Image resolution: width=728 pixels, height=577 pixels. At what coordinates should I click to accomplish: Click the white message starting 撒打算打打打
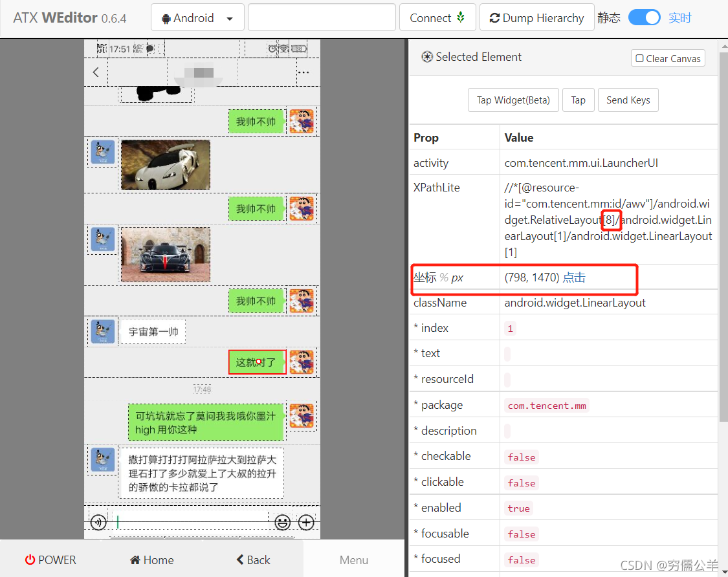click(x=201, y=473)
